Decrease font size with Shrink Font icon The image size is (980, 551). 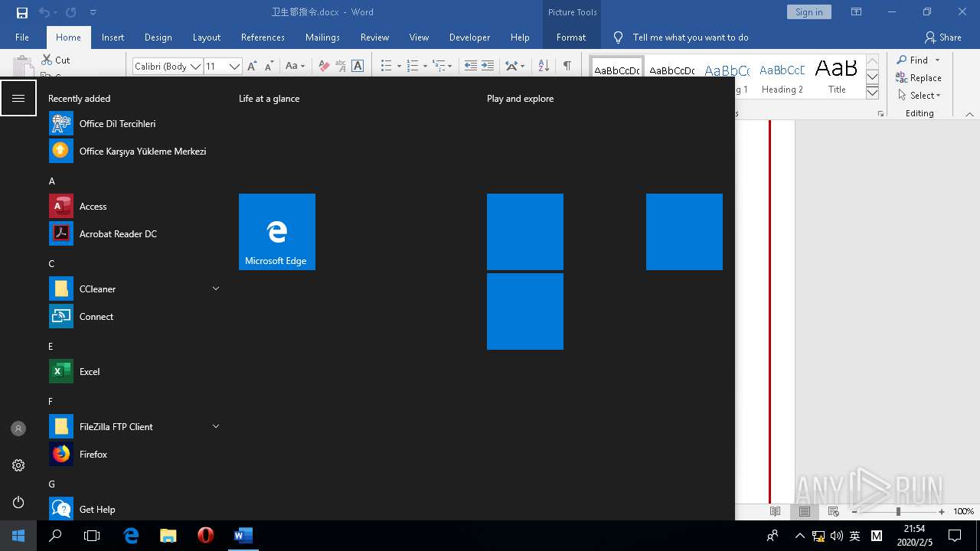pyautogui.click(x=269, y=66)
